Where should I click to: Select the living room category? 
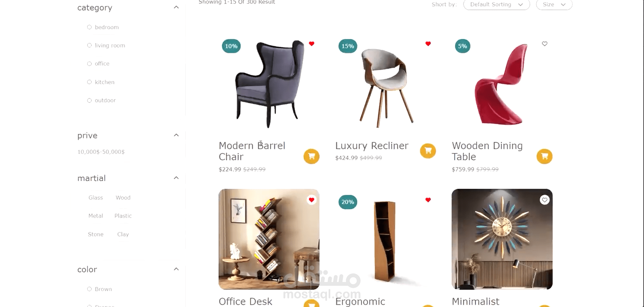106,45
